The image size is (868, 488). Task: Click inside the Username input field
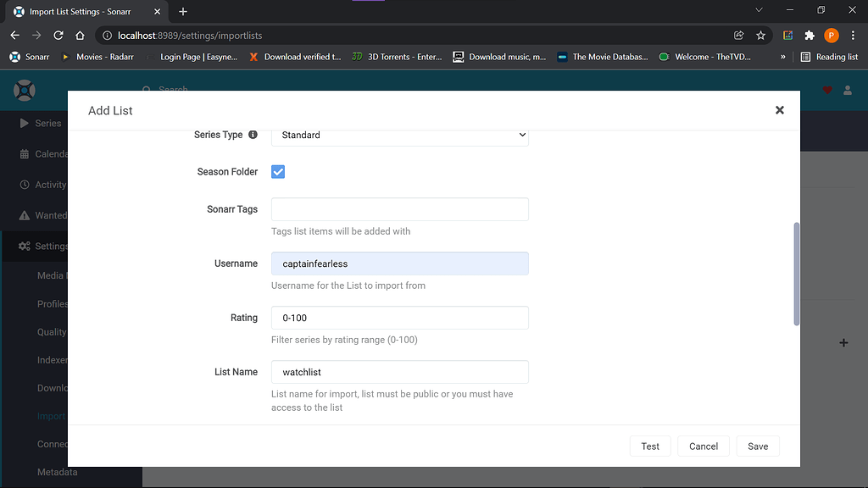[399, 263]
